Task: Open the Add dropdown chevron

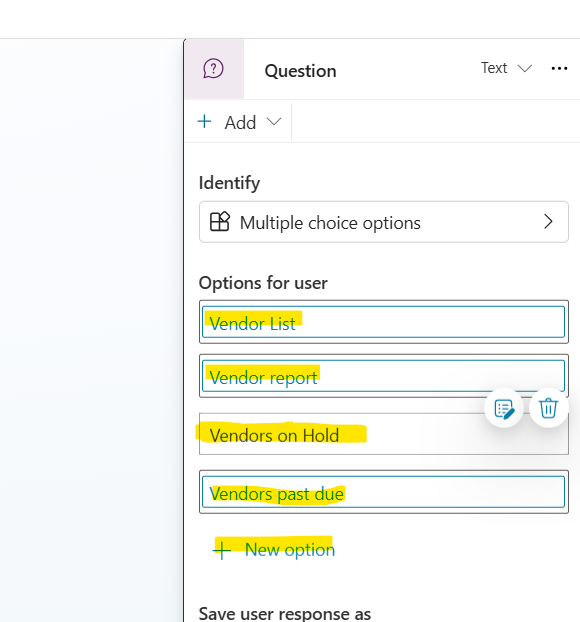Action: pos(274,121)
